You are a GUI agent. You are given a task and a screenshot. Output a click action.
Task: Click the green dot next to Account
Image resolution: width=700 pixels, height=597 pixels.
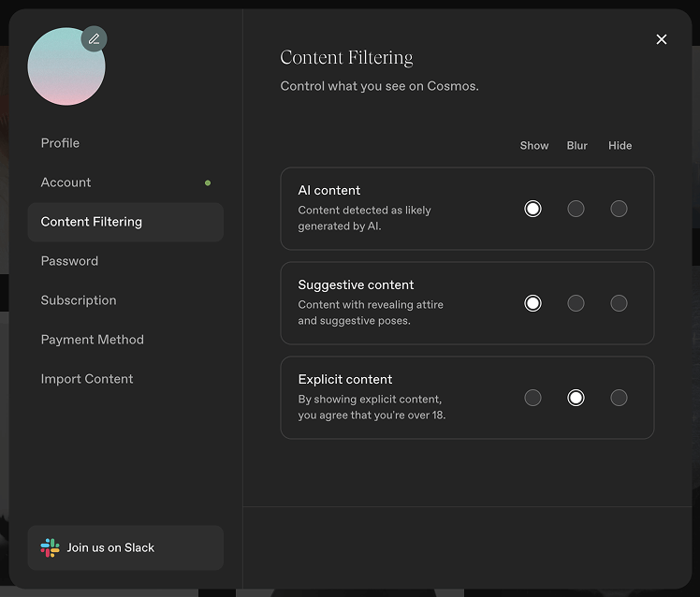208,183
